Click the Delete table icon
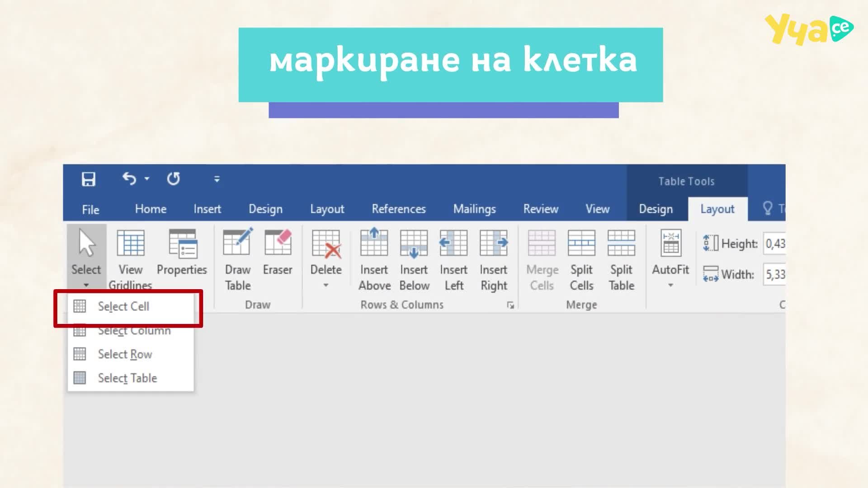The width and height of the screenshot is (868, 488). click(326, 244)
